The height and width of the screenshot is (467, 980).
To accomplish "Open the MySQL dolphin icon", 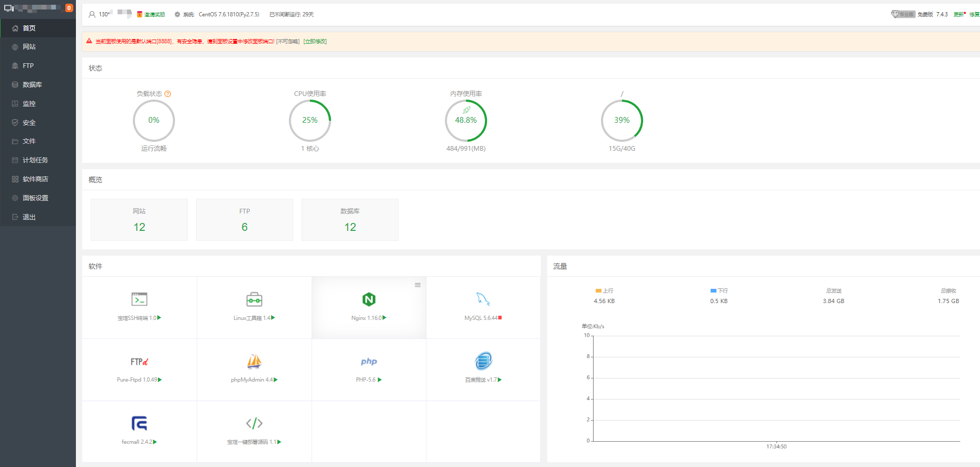I will tap(483, 299).
